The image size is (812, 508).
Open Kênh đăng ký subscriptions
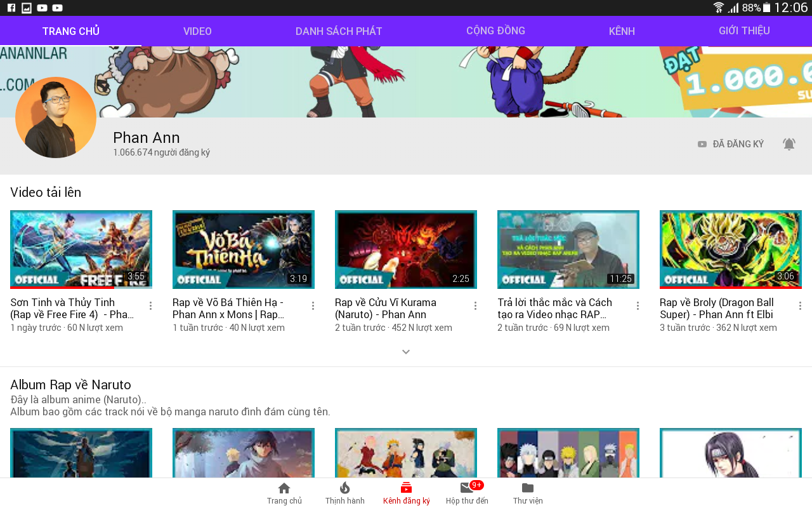point(407,493)
